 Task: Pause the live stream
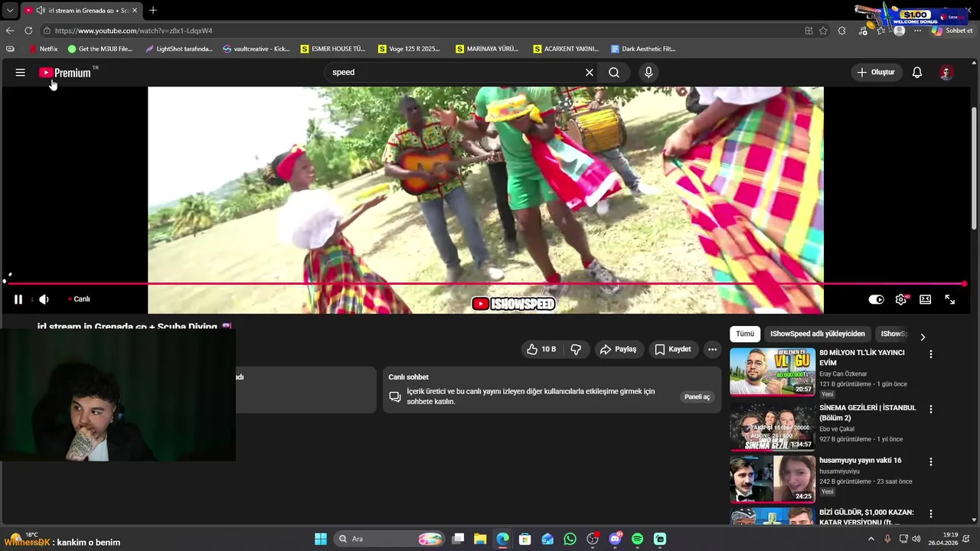18,299
